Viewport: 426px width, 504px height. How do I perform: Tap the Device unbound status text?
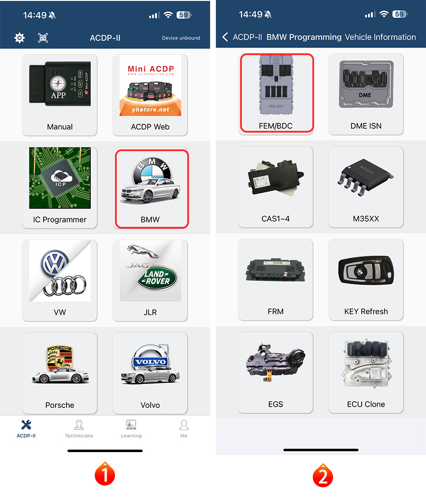tap(181, 38)
